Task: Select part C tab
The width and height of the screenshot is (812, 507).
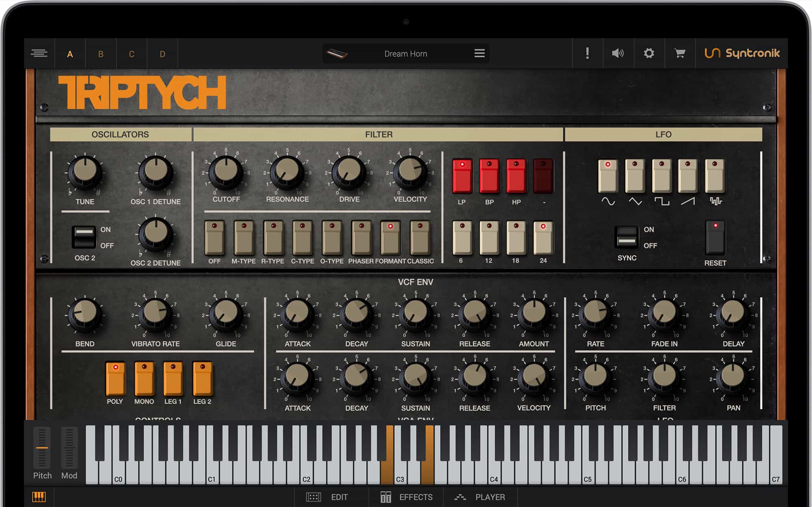Action: [132, 54]
